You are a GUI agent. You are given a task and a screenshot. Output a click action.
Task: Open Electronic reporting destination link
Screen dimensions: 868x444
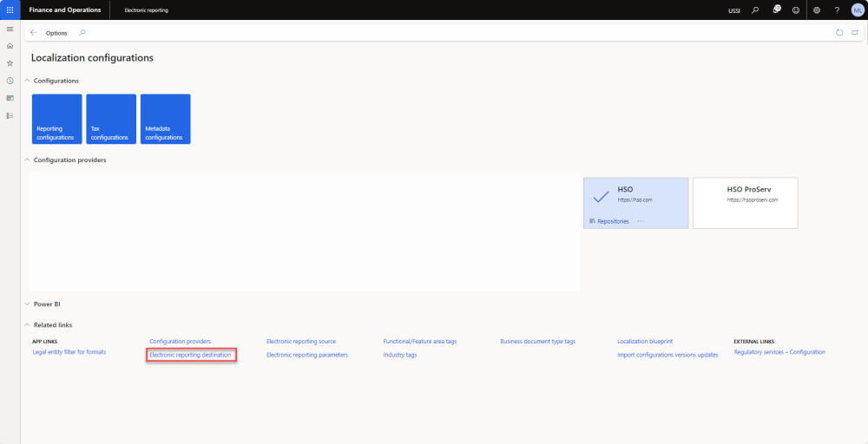click(190, 355)
